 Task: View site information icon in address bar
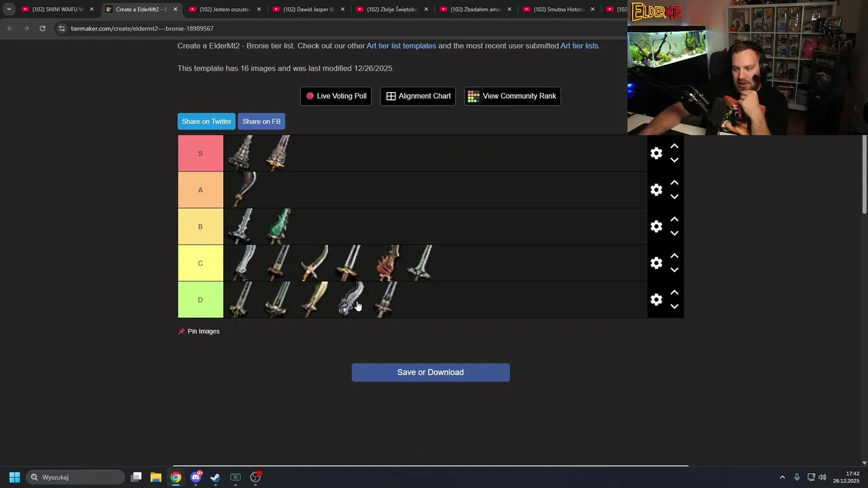62,28
